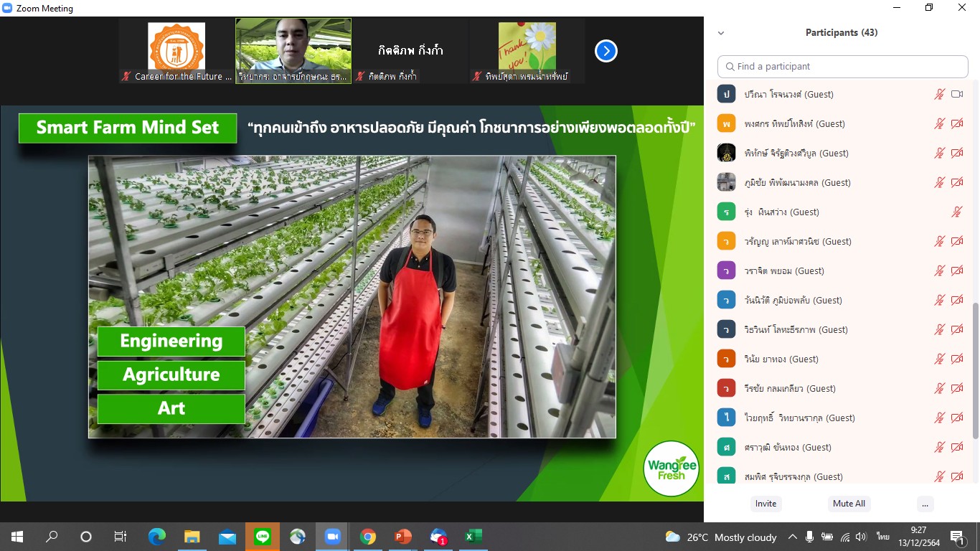Click the next video thumbnails arrow
Image resolution: width=980 pixels, height=551 pixels.
(606, 51)
